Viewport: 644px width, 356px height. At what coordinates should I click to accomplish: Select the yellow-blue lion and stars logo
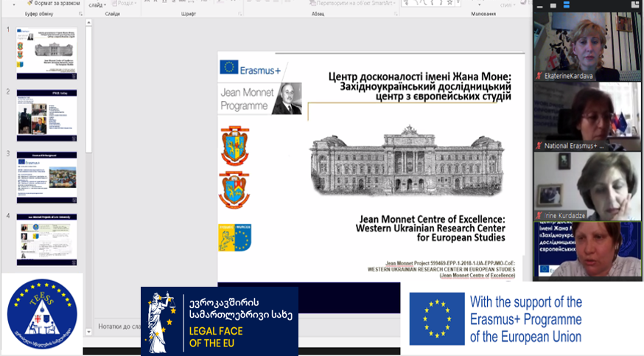coord(234,238)
